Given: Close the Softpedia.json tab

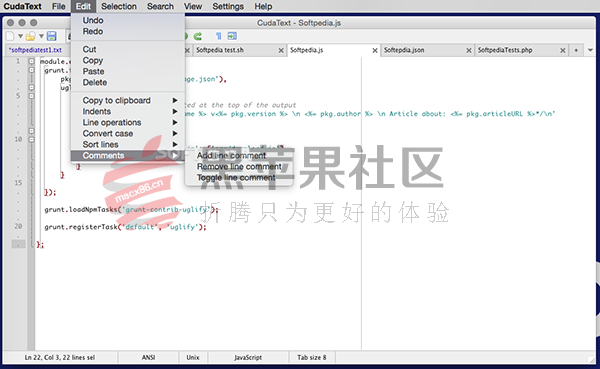Looking at the screenshot, I should (469, 51).
